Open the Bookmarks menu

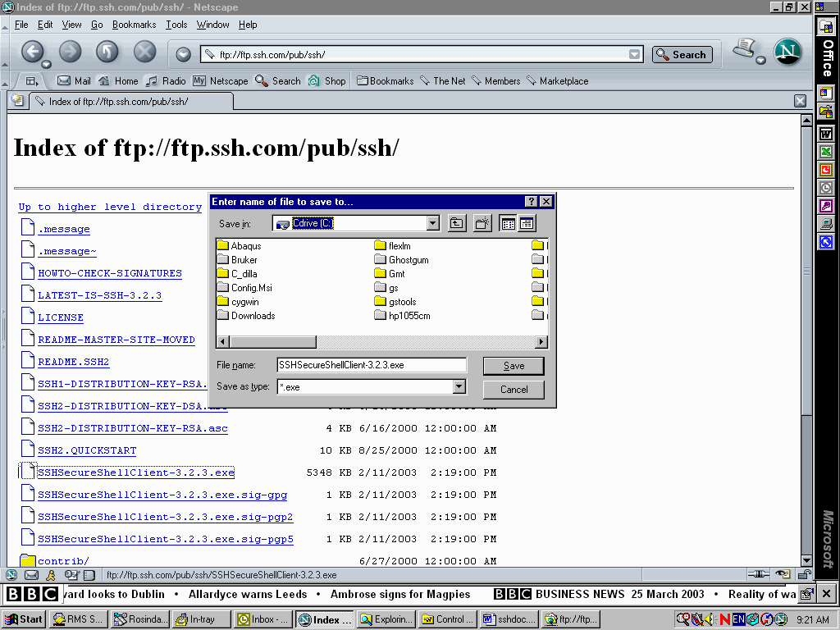coord(134,25)
